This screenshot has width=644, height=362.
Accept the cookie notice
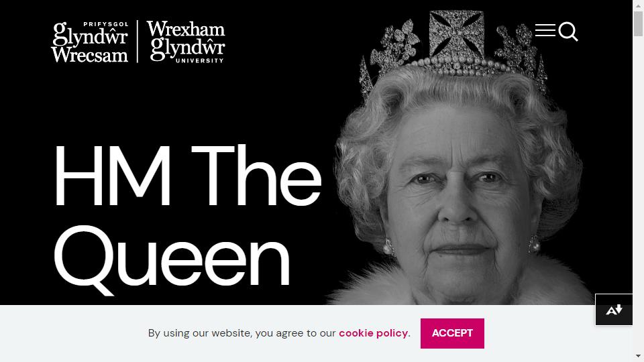pos(452,333)
